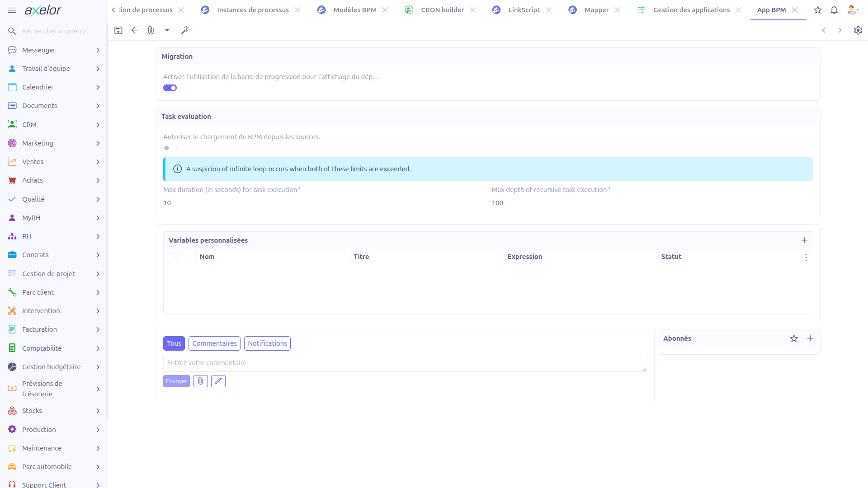Go to previous record arrow
Screen dimensions: 868x488
click(824, 30)
